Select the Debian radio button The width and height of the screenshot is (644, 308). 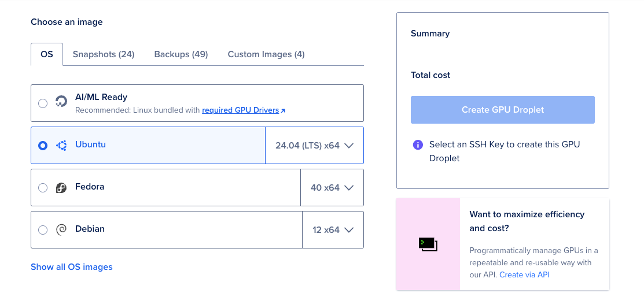[x=43, y=230]
